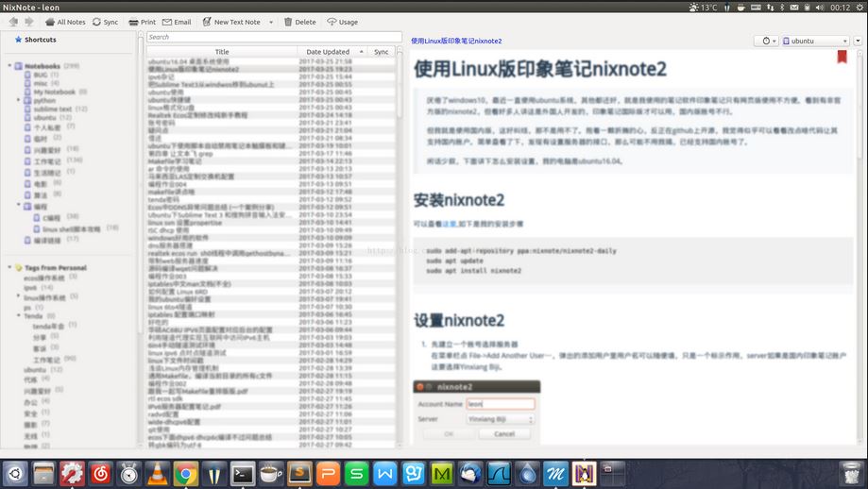Screen dimensions: 868x489
Task: Open the New Text Note dropdown arrow
Action: [x=271, y=22]
